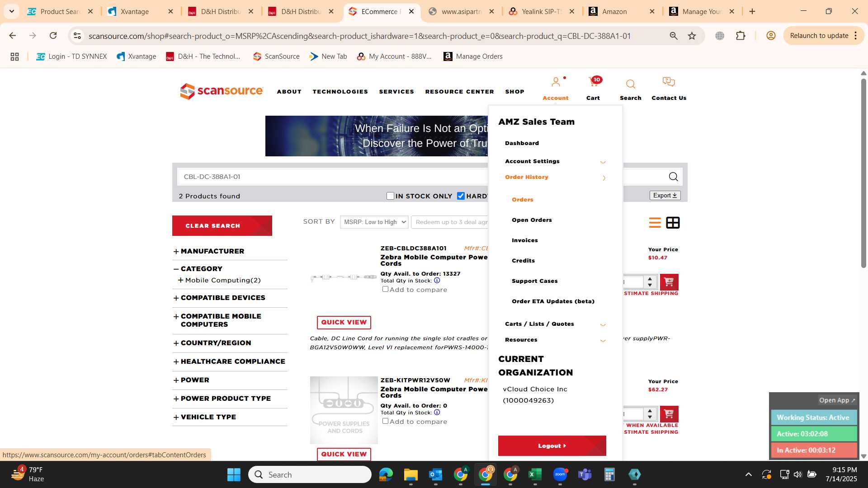
Task: Check Add to compare for ZEB-CBLDC388A101
Action: [385, 289]
